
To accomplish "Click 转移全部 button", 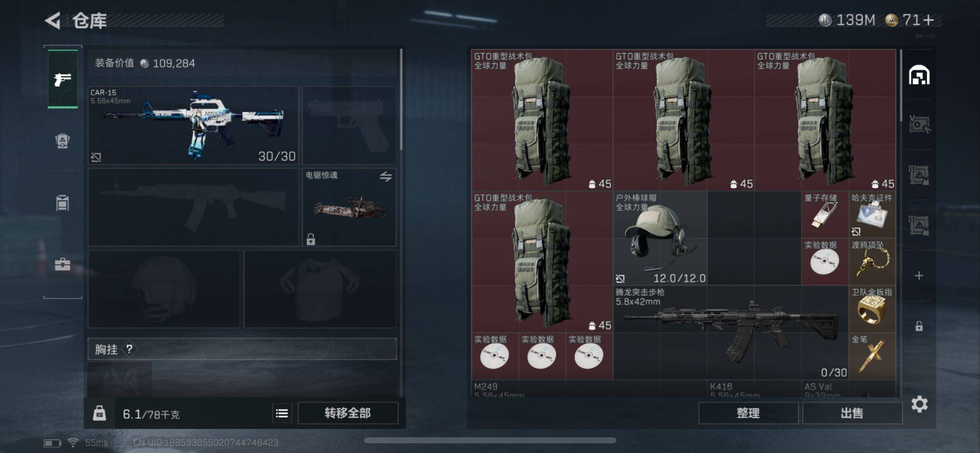I will pyautogui.click(x=348, y=413).
